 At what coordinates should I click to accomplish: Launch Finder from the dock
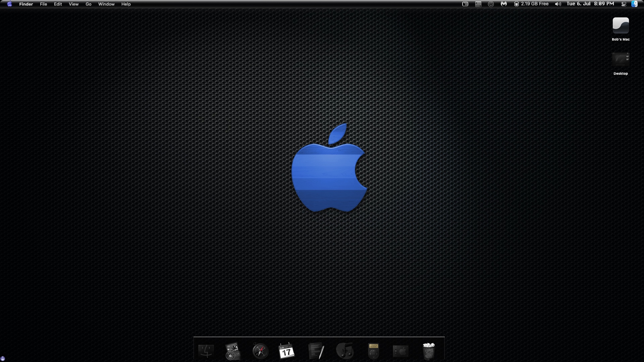pyautogui.click(x=206, y=351)
